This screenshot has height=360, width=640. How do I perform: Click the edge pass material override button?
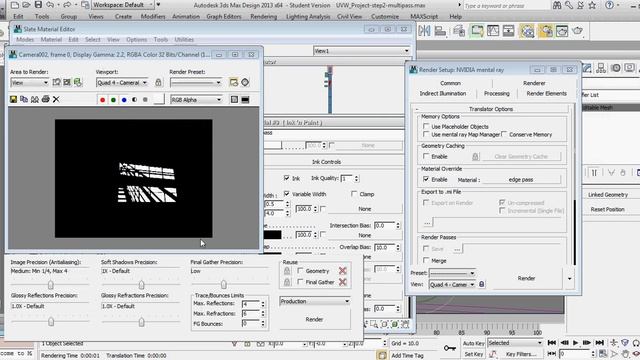521,180
